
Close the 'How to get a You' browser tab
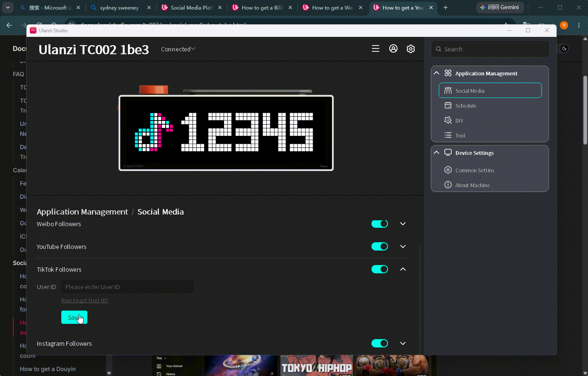coord(431,7)
